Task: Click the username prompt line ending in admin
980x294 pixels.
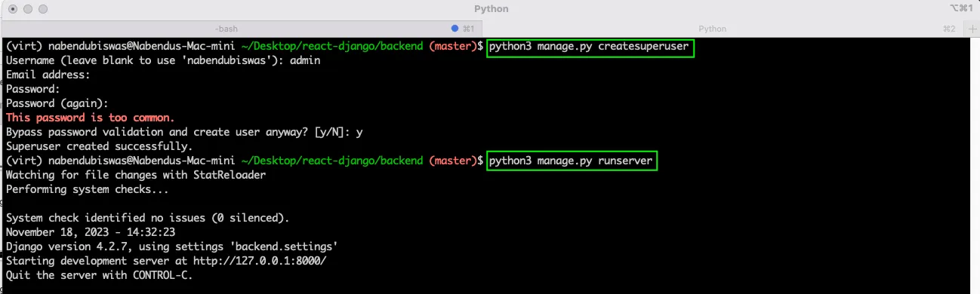Action: tap(163, 61)
